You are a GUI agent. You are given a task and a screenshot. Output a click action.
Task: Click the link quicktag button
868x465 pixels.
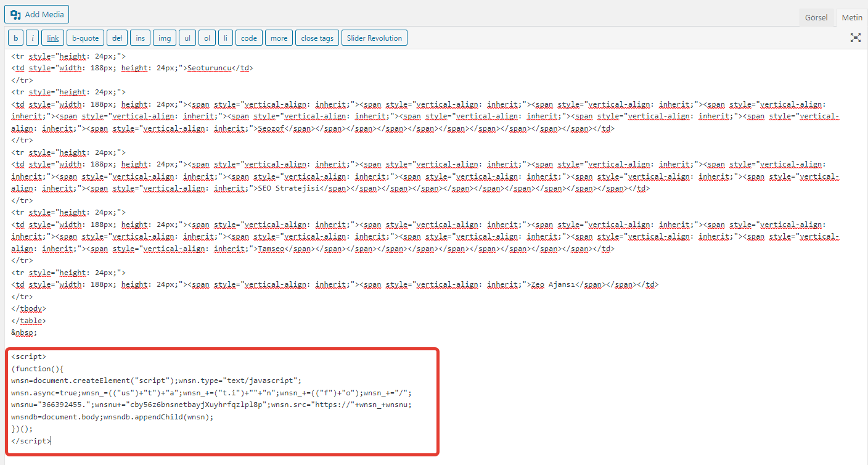pyautogui.click(x=53, y=38)
